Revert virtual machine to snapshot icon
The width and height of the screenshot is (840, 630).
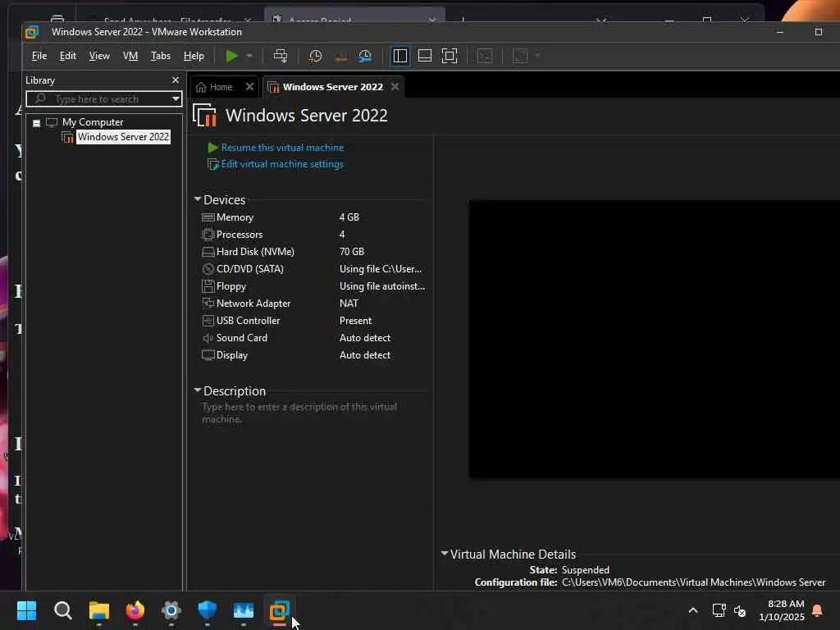pos(340,56)
